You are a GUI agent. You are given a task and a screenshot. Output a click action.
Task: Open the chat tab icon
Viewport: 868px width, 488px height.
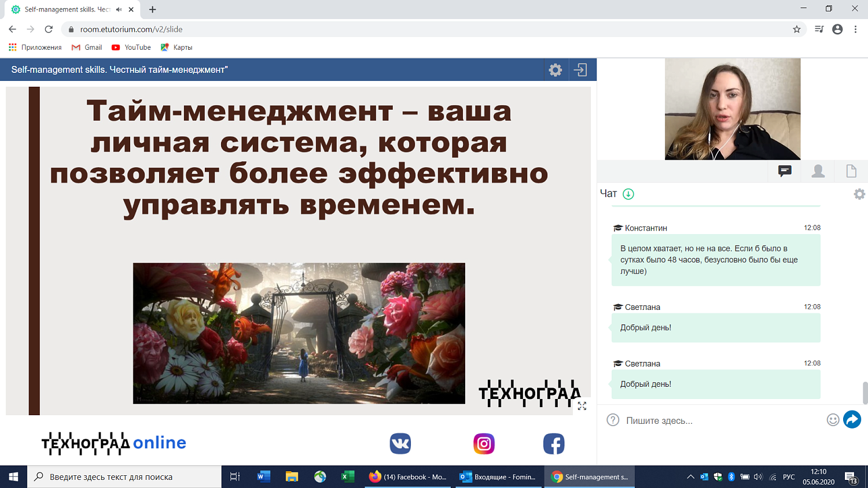point(785,171)
